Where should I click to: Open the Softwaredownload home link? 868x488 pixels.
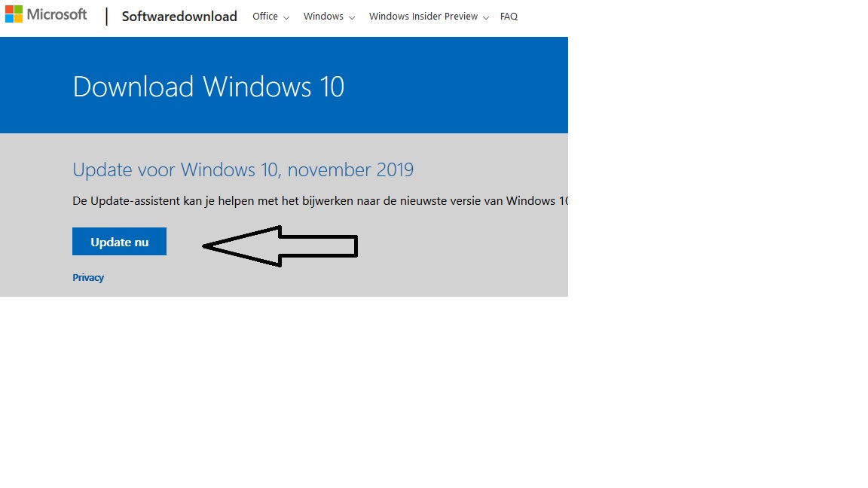(x=179, y=16)
